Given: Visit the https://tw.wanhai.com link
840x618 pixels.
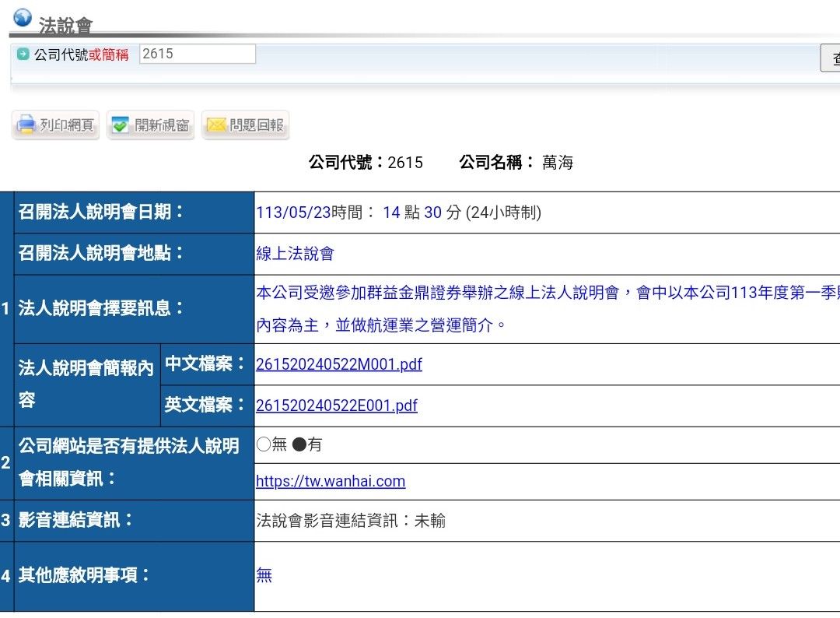Looking at the screenshot, I should [331, 481].
